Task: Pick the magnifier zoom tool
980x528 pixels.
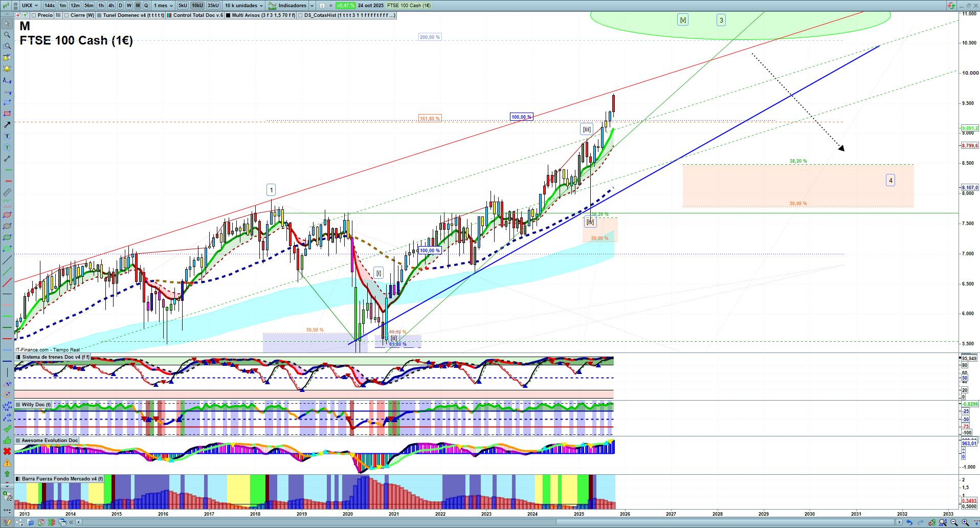Action: pos(7,35)
